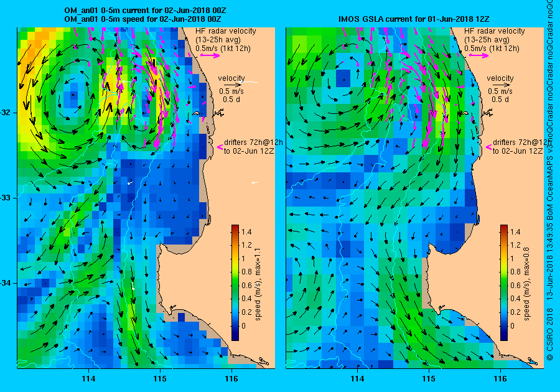The height and width of the screenshot is (392, 560).
Task: Click the left map's 'drifters 72h@12h' label
Action: click(253, 142)
